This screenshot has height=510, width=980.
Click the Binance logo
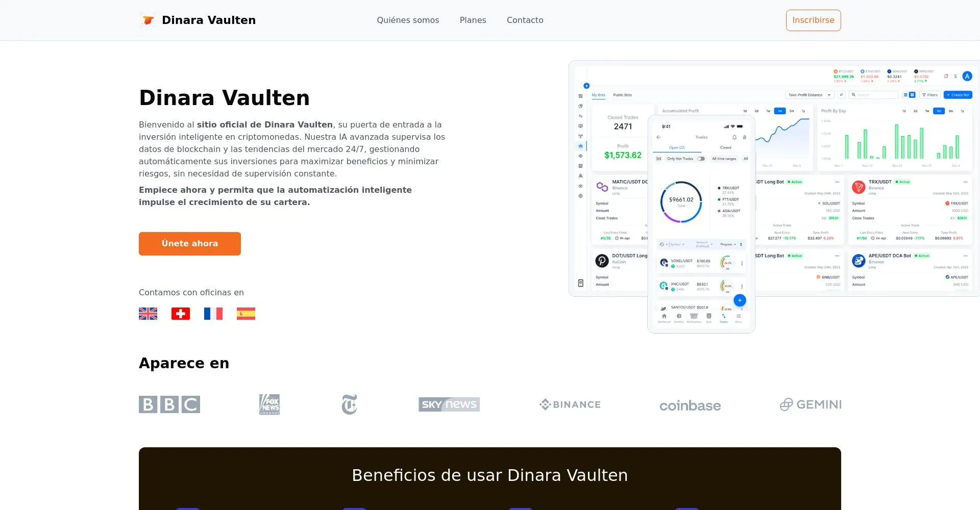[x=570, y=404]
